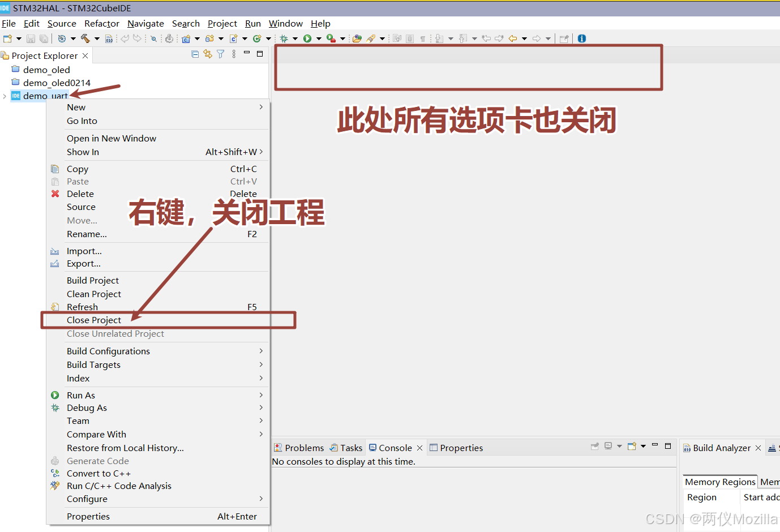Open the Run button dropdown arrow
This screenshot has width=780, height=532.
click(x=319, y=38)
